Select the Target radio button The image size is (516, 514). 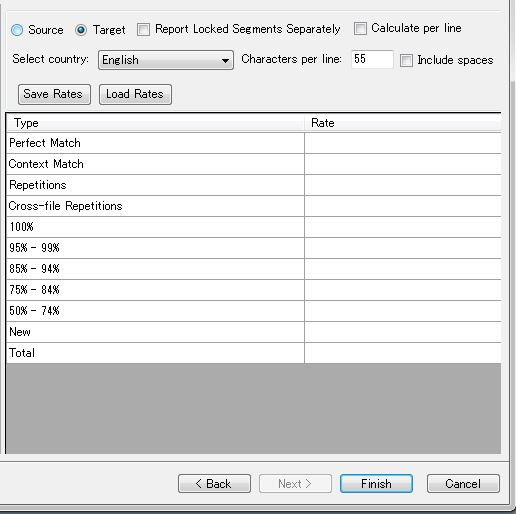point(81,30)
